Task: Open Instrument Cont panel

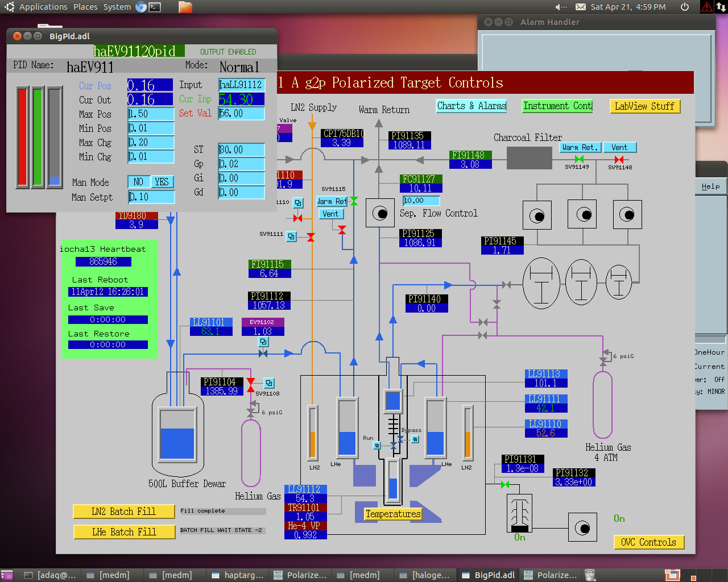Action: click(557, 106)
